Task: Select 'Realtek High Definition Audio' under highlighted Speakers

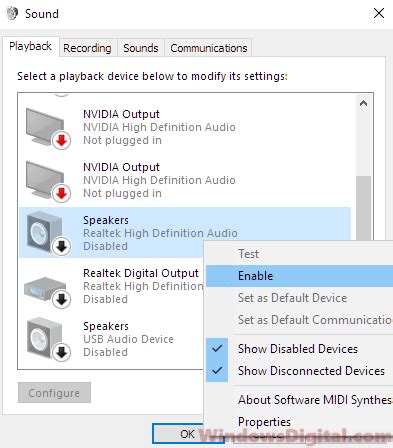Action: pos(160,233)
